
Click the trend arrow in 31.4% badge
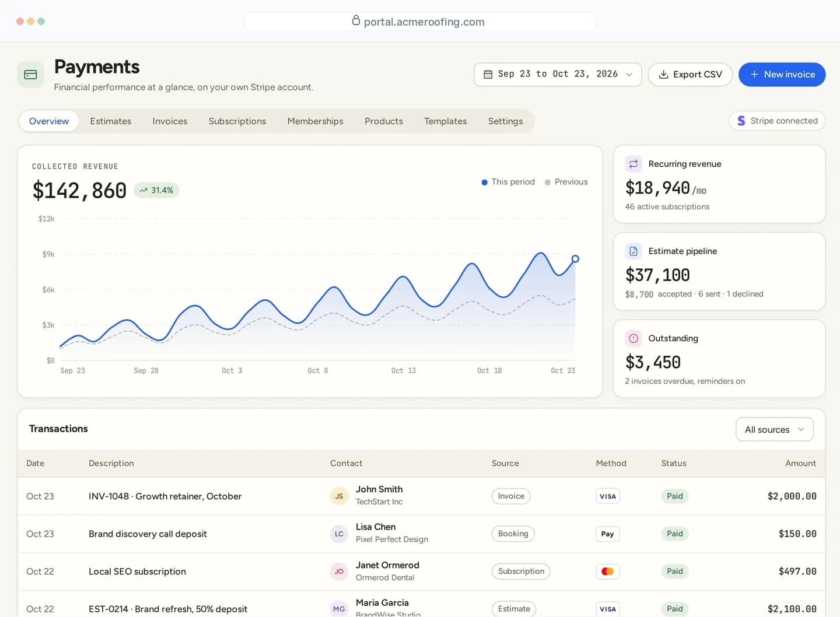tap(143, 191)
